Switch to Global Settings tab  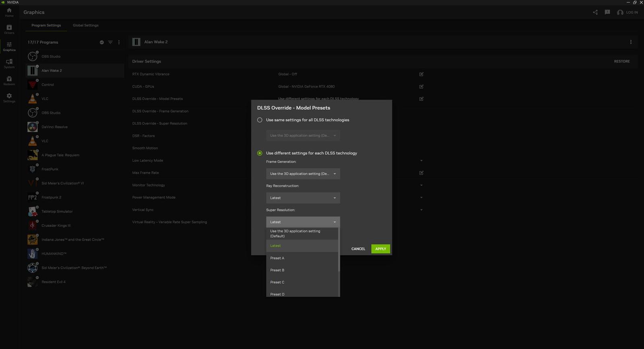85,25
